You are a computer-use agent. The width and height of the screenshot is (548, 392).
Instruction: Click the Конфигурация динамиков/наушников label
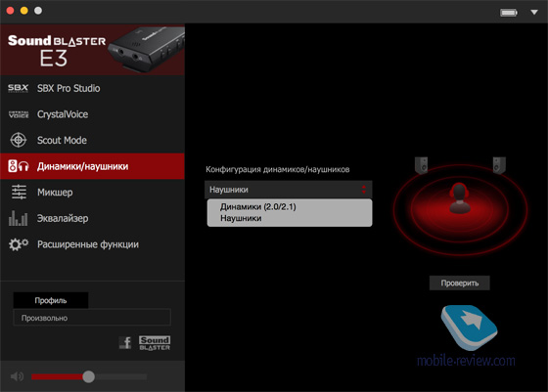coord(278,169)
